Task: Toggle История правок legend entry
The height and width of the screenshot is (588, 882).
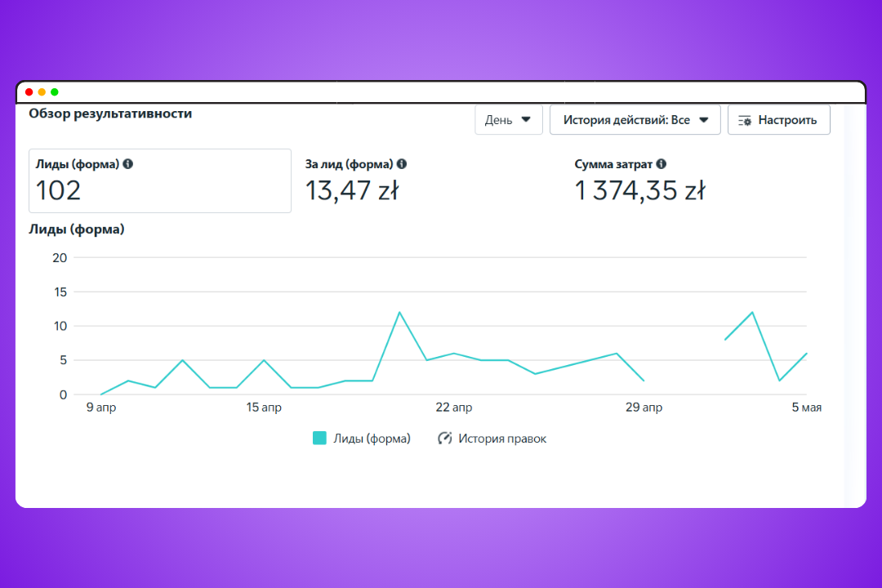Action: click(492, 439)
